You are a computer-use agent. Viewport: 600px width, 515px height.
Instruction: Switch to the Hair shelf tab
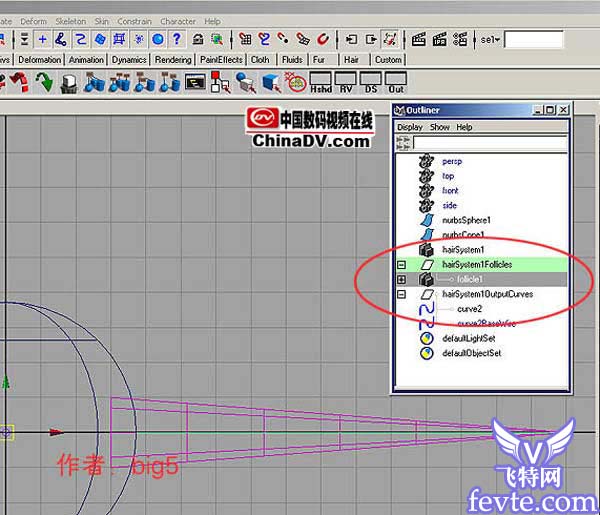pyautogui.click(x=351, y=60)
